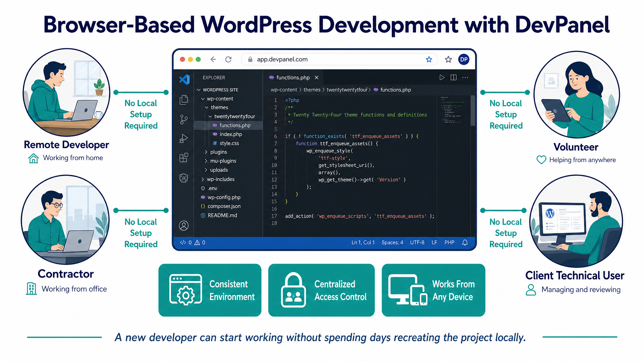This screenshot has height=362, width=644.
Task: Click the wp-content breadcrumb
Action: point(284,90)
